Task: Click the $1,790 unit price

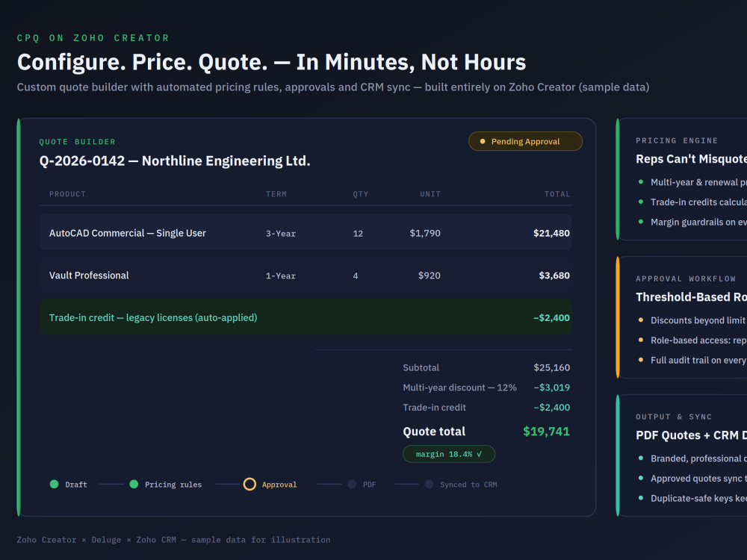Action: point(425,233)
